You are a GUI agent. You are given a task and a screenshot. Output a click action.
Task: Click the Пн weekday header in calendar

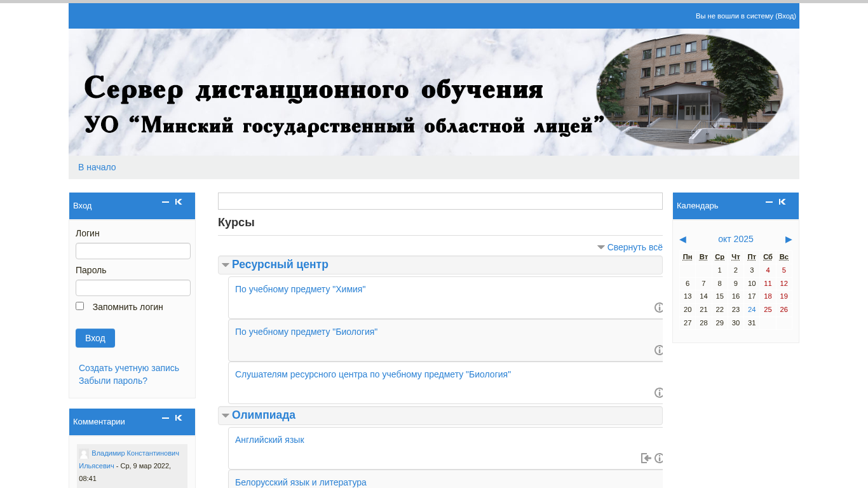point(688,257)
